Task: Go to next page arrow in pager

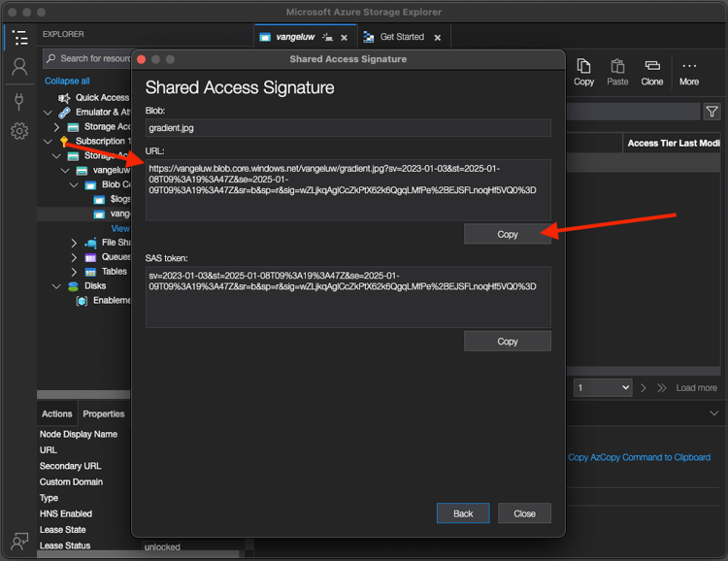Action: point(643,388)
